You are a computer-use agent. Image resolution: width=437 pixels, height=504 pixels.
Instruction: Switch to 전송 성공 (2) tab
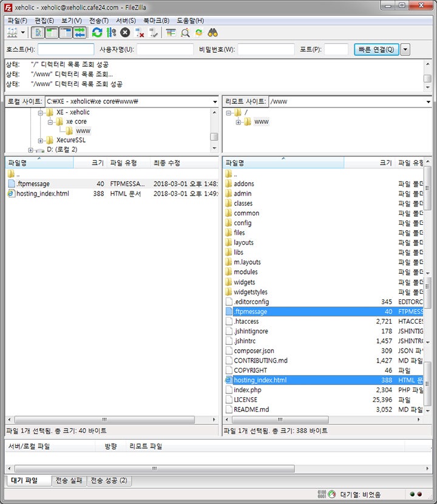109,480
